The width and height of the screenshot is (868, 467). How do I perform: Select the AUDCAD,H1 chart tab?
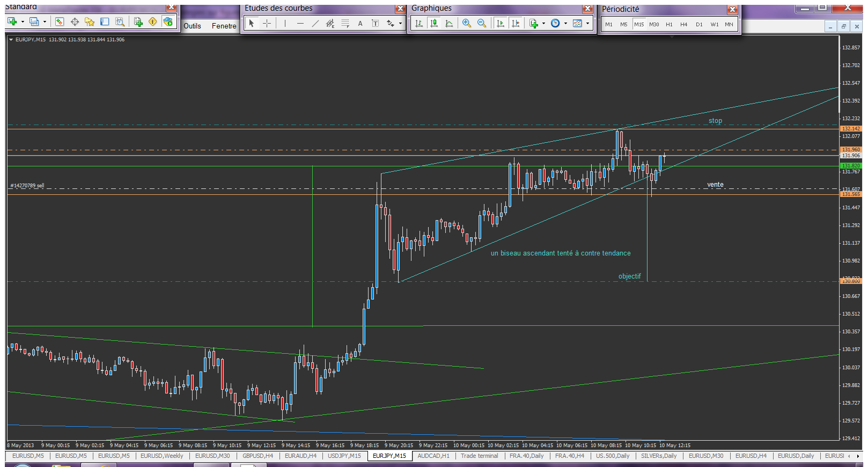click(x=433, y=456)
